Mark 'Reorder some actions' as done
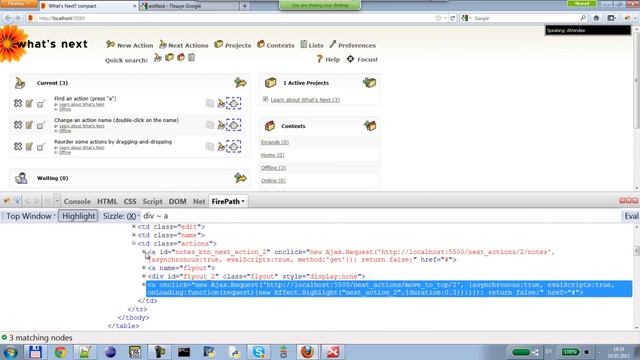 point(41,147)
